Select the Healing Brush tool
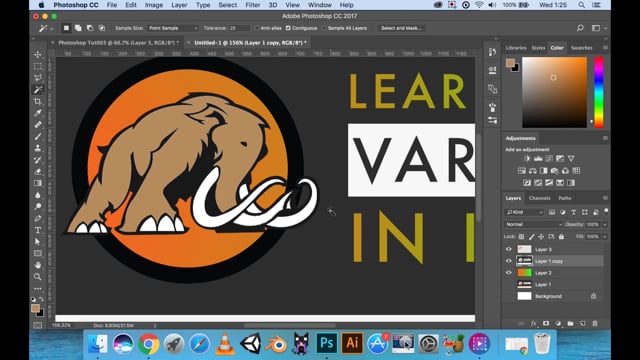The width and height of the screenshot is (640, 360). click(38, 124)
